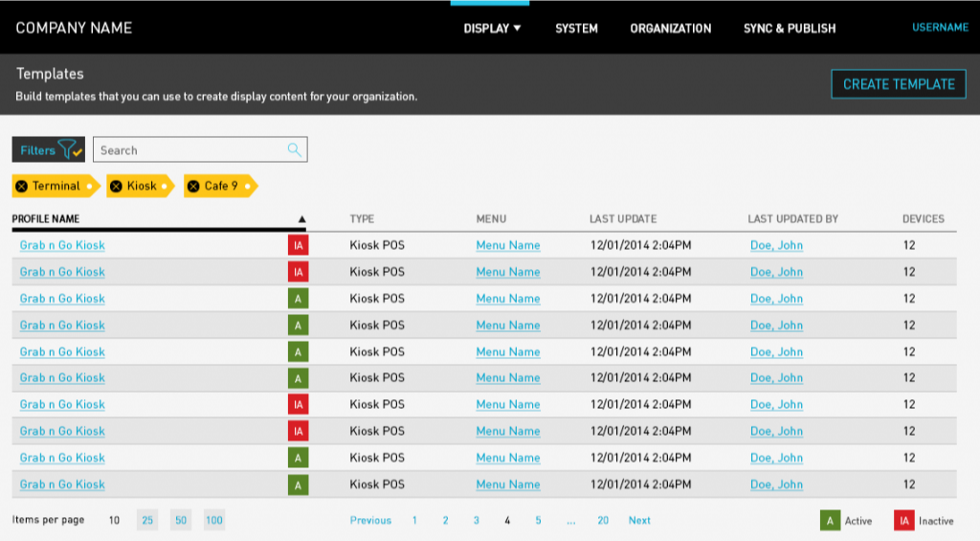Click into the Search input field
The height and width of the screenshot is (541, 980).
189,149
